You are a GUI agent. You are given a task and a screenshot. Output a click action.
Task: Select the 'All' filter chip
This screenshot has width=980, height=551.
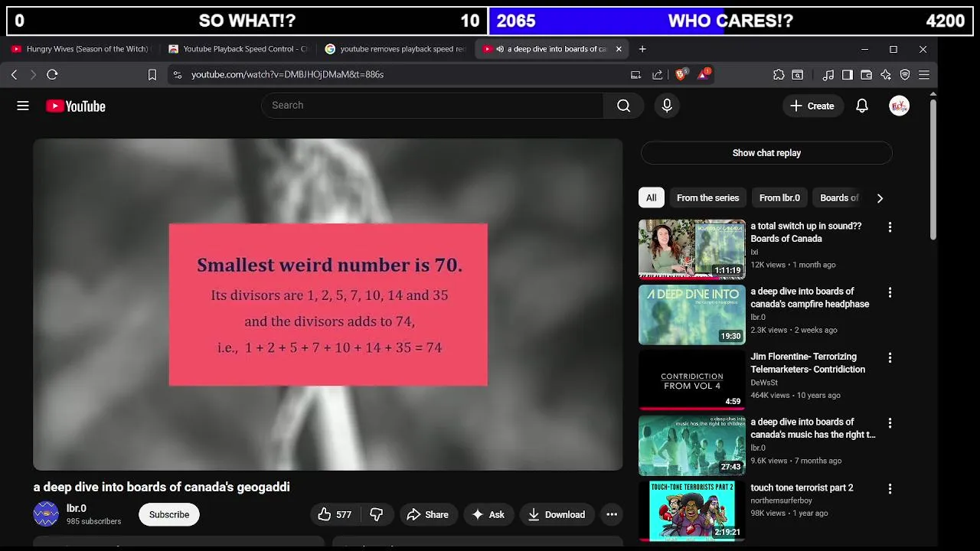pyautogui.click(x=651, y=197)
